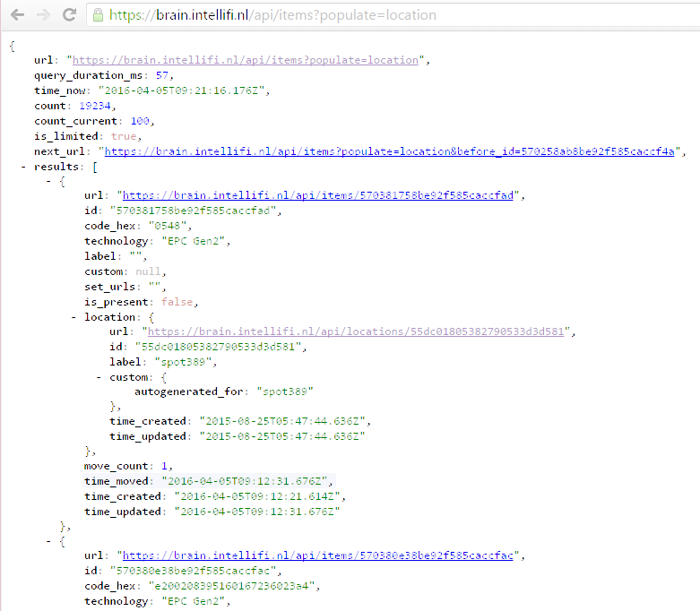
Task: Collapse the location object
Action: click(x=73, y=317)
